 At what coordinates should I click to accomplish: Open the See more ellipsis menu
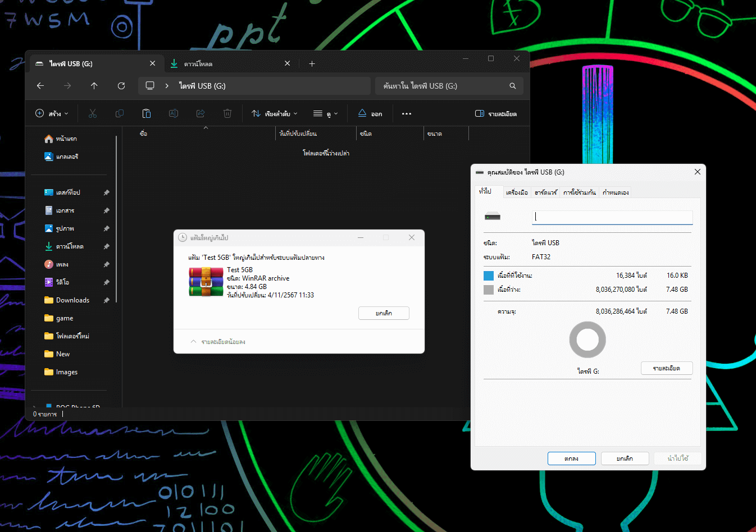coord(407,113)
